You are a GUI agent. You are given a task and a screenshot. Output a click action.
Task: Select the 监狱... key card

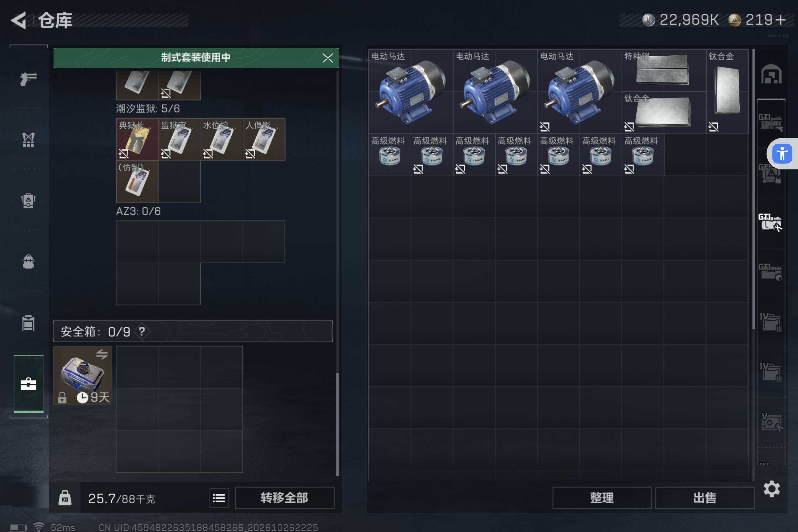click(180, 139)
